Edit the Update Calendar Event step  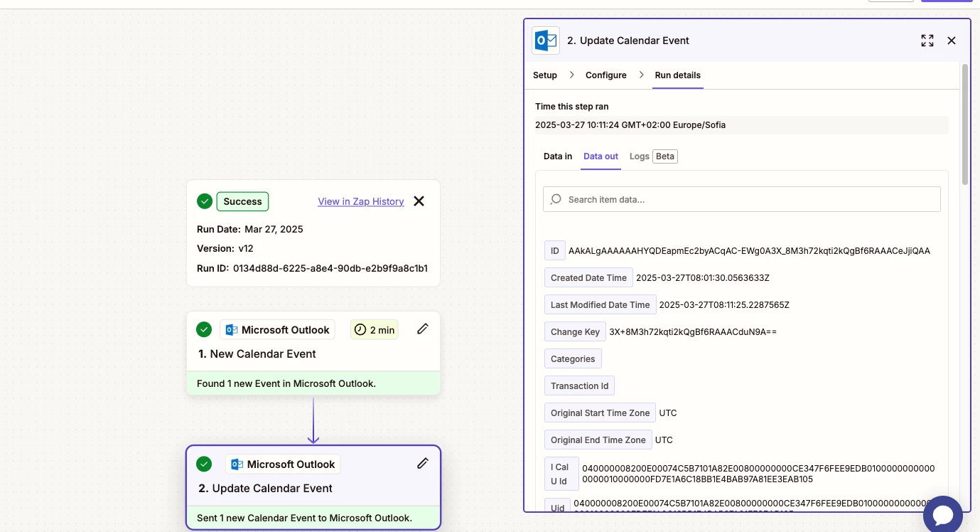click(x=423, y=463)
